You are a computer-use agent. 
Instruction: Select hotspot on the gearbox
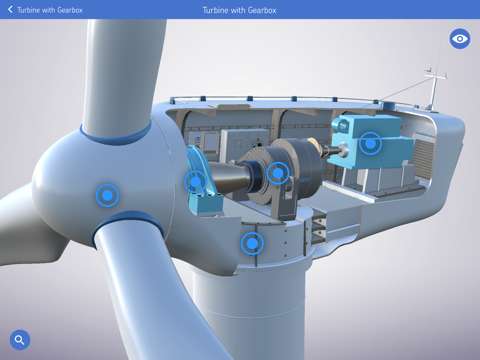(278, 173)
